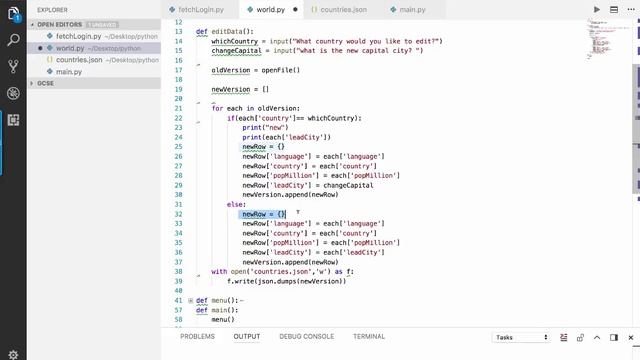Image resolution: width=640 pixels, height=360 pixels.
Task: Open the Debug view in activity bar
Action: (x=13, y=93)
